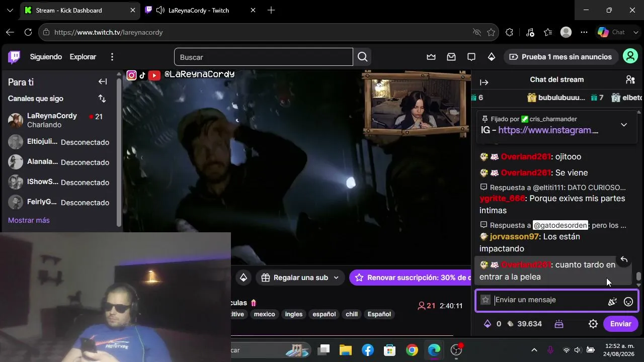Open the Siguiendo page
This screenshot has height=362, width=644.
coord(46,57)
